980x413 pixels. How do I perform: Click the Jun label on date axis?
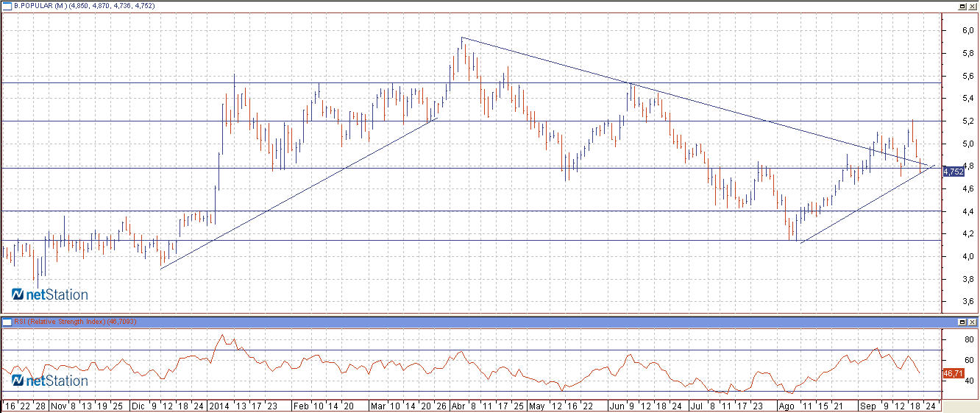[x=615, y=406]
